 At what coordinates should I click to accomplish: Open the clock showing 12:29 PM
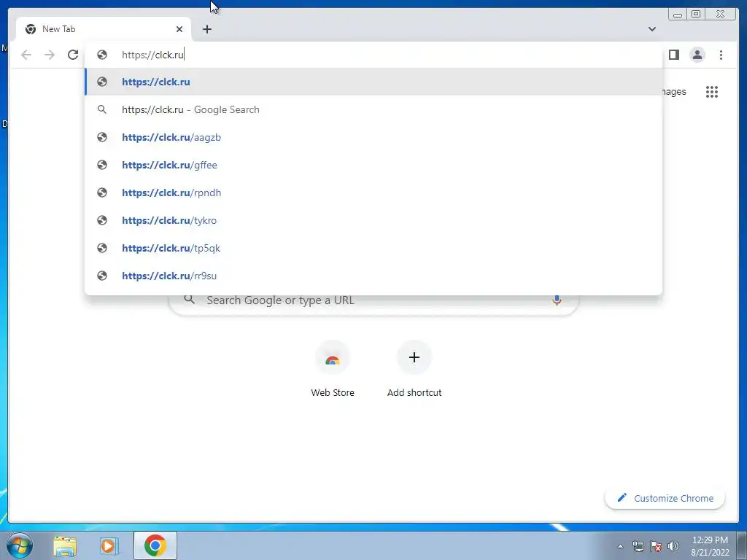coord(710,546)
